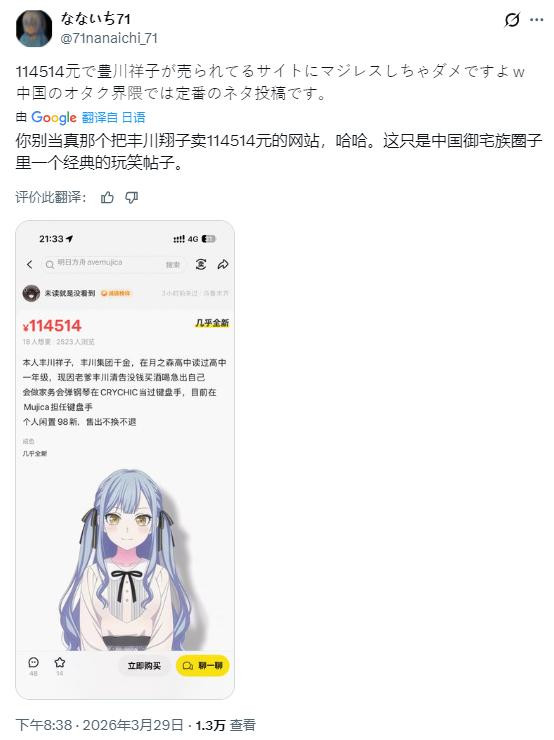Rate the translation with thumbs down

(132, 197)
